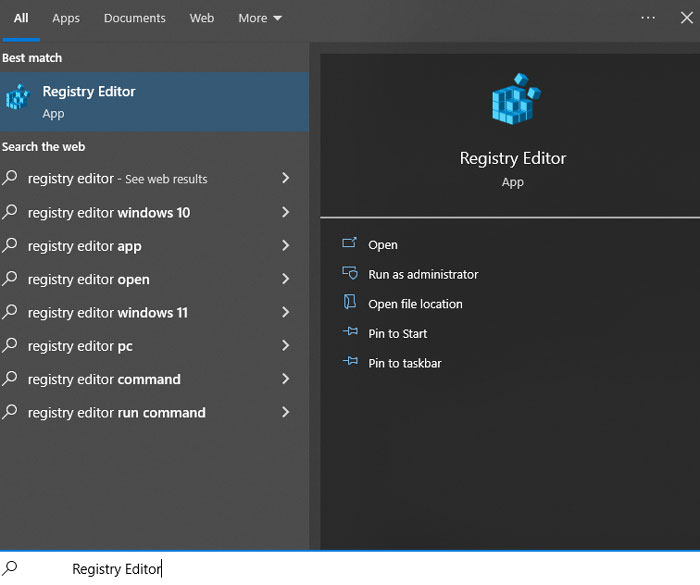Click magnifier icon beside 'registry editor pc'
Image resolution: width=700 pixels, height=585 pixels.
pos(9,345)
